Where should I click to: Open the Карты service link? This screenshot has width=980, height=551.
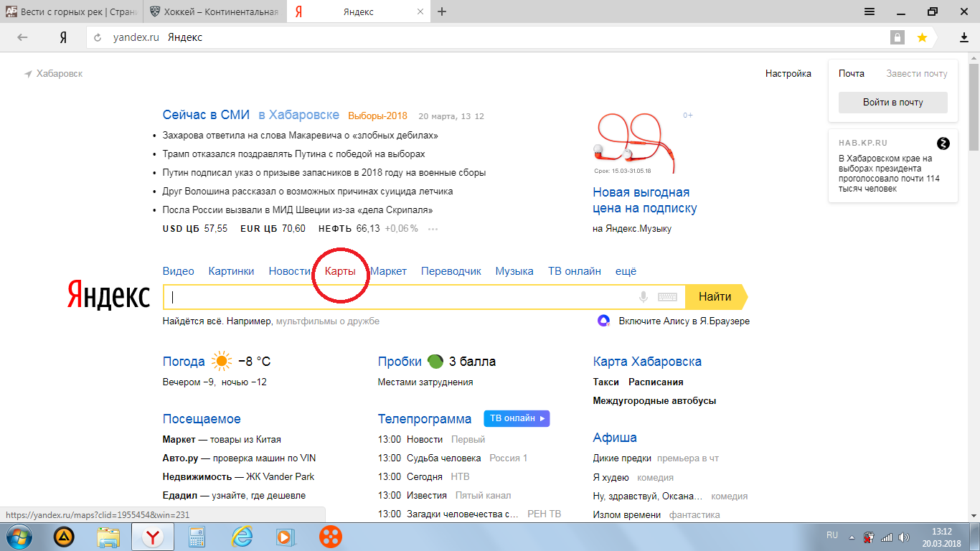click(x=340, y=271)
